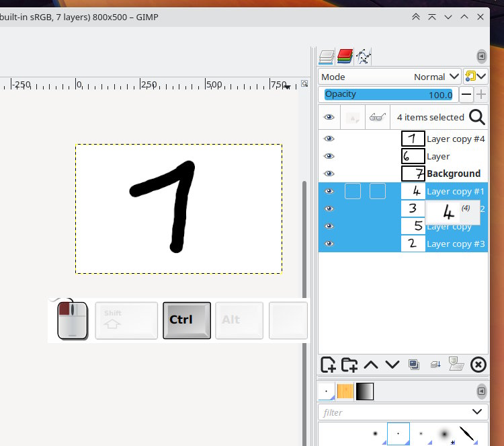Switch to the Patterns tab
Image resolution: width=504 pixels, height=446 pixels.
(x=345, y=392)
